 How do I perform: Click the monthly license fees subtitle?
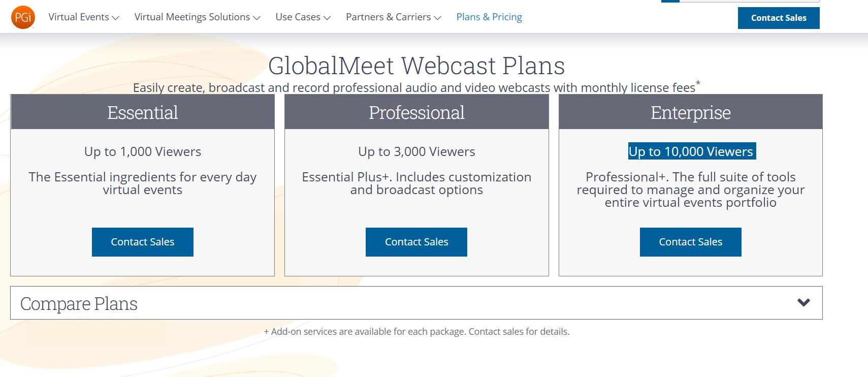[x=416, y=87]
